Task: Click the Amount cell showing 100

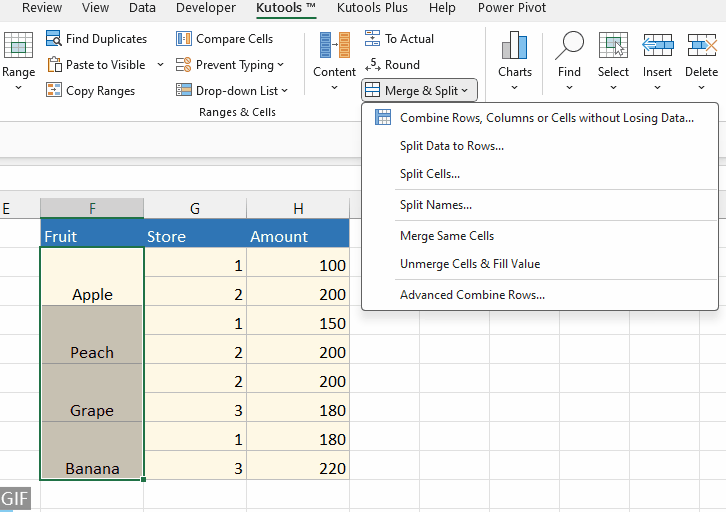Action: tap(298, 262)
